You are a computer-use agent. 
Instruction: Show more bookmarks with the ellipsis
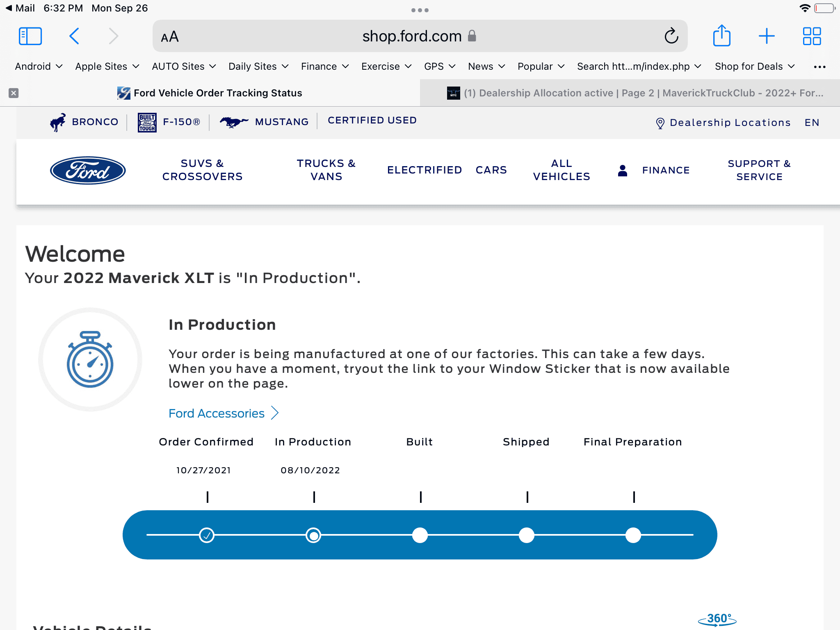pyautogui.click(x=819, y=67)
